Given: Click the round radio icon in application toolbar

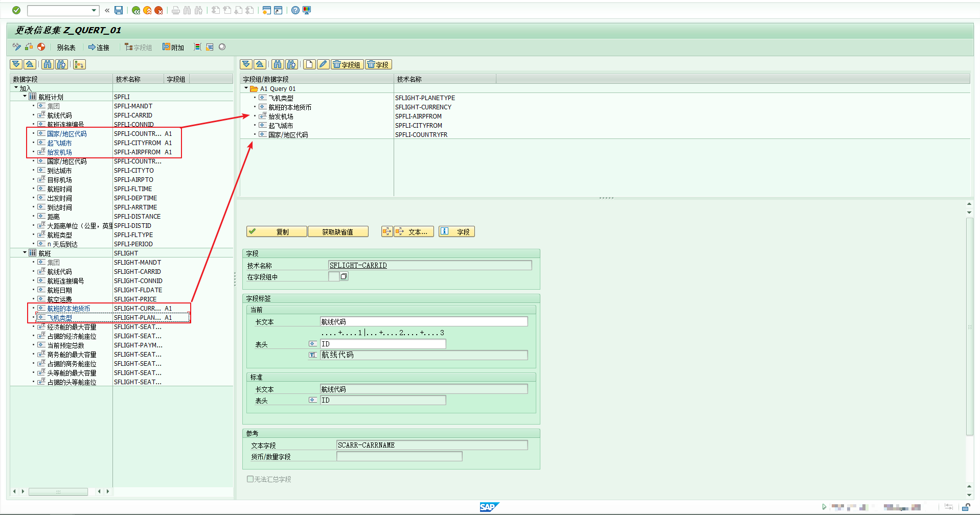Looking at the screenshot, I should [x=222, y=47].
